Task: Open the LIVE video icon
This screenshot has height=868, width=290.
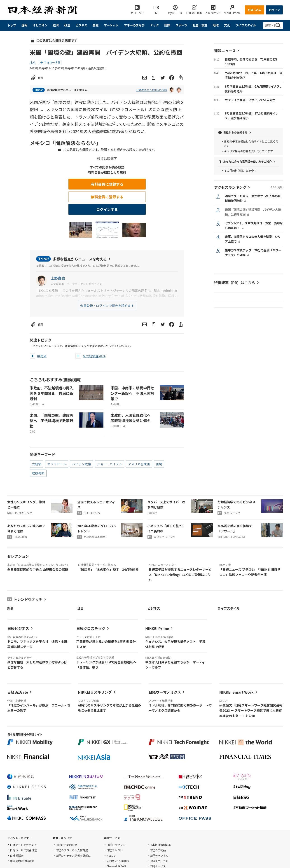Action: click(156, 7)
